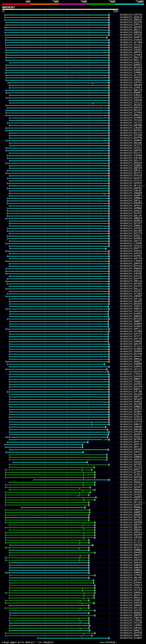The width and height of the screenshot is (146, 644).
Task: Select label UniRef100_A5LGM4
Action: coord(131,578)
